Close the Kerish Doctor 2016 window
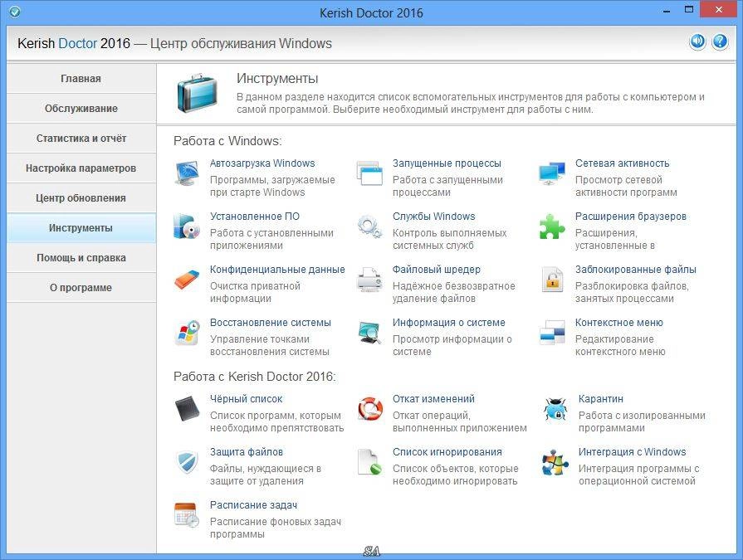This screenshot has height=560, width=743. [x=718, y=10]
